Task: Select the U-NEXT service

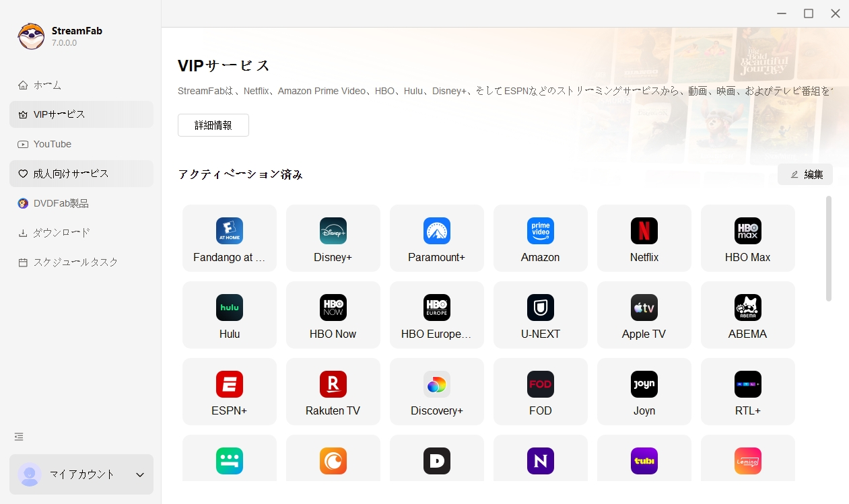Action: click(x=541, y=315)
